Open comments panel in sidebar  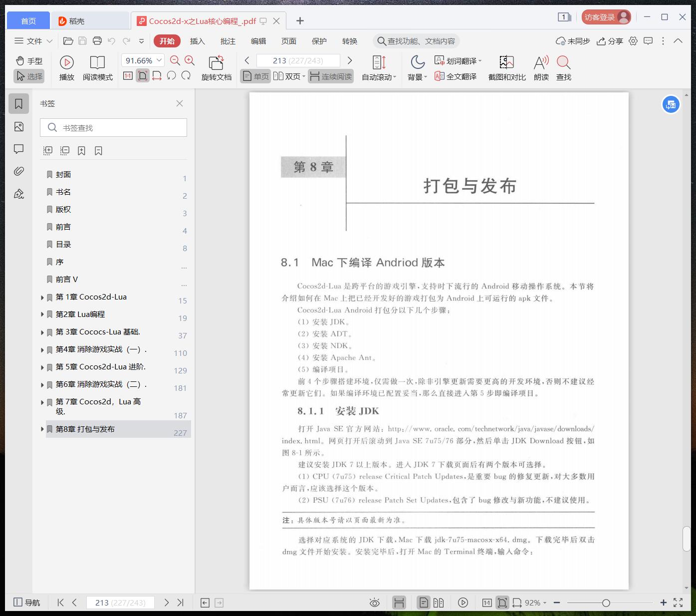coord(18,149)
